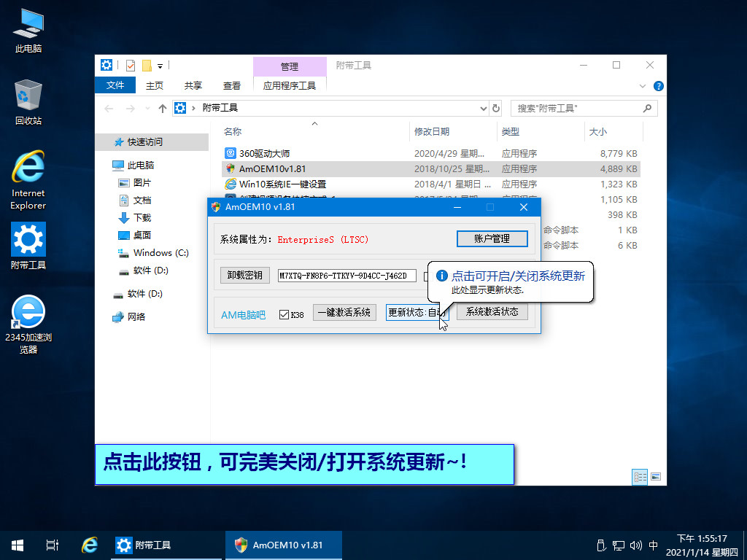Open Explorer help question mark icon
This screenshot has width=747, height=560.
pos(659,86)
